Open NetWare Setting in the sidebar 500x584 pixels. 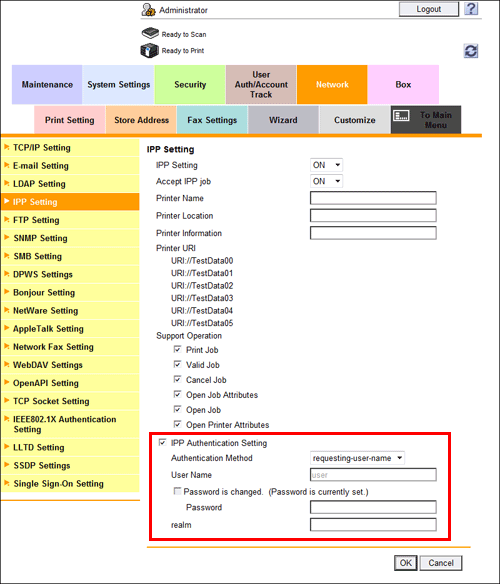[70, 311]
